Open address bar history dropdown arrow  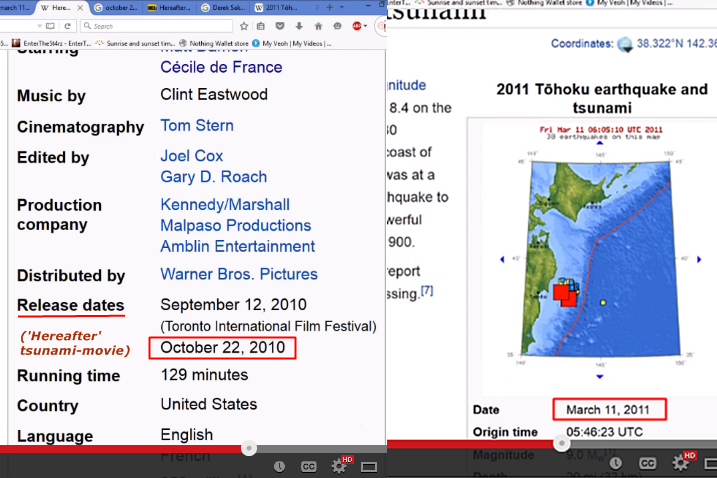pos(40,26)
